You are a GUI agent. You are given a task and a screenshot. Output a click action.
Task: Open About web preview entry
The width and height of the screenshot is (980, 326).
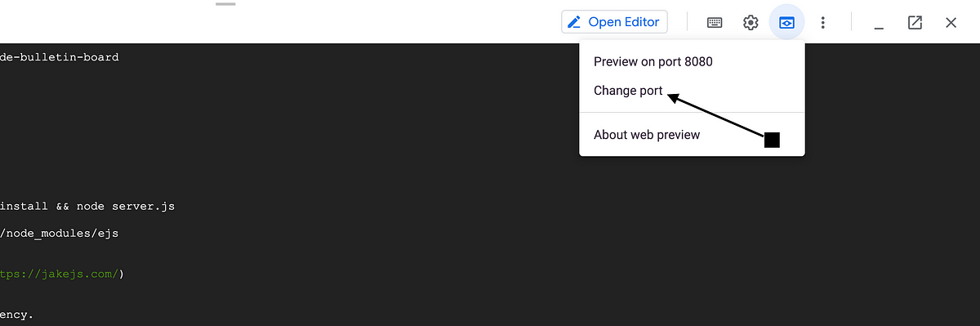(x=692, y=135)
